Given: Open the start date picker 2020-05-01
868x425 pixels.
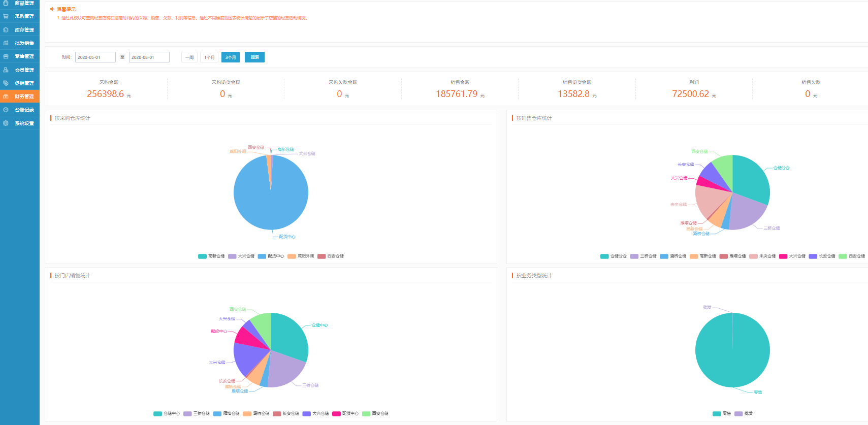Looking at the screenshot, I should (95, 57).
